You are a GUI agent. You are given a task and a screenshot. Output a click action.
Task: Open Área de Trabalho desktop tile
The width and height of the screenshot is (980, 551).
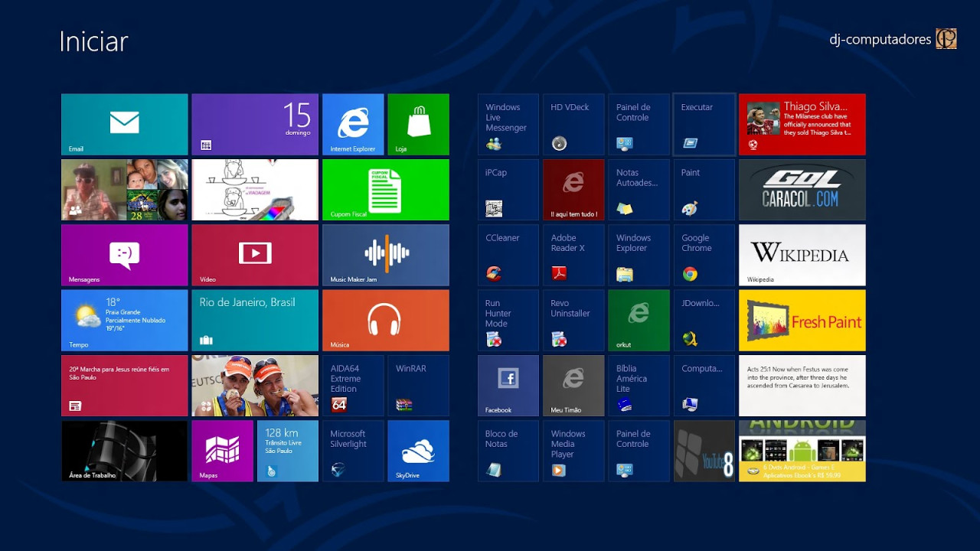point(124,451)
